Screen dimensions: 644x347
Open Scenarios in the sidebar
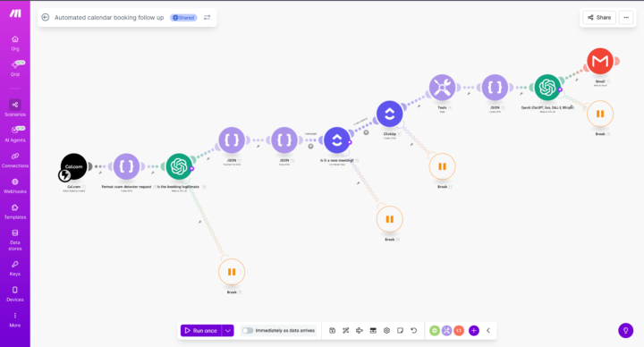pos(15,108)
